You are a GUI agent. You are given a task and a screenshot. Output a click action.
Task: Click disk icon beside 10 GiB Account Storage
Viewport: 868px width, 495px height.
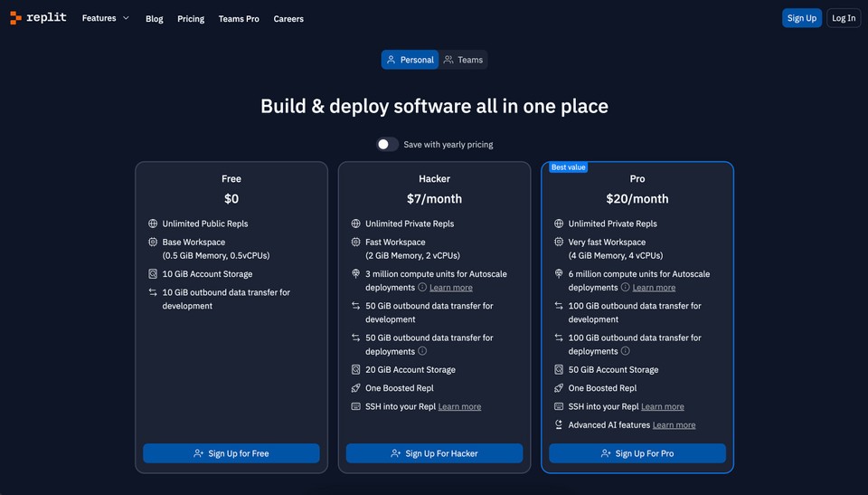[x=153, y=274]
